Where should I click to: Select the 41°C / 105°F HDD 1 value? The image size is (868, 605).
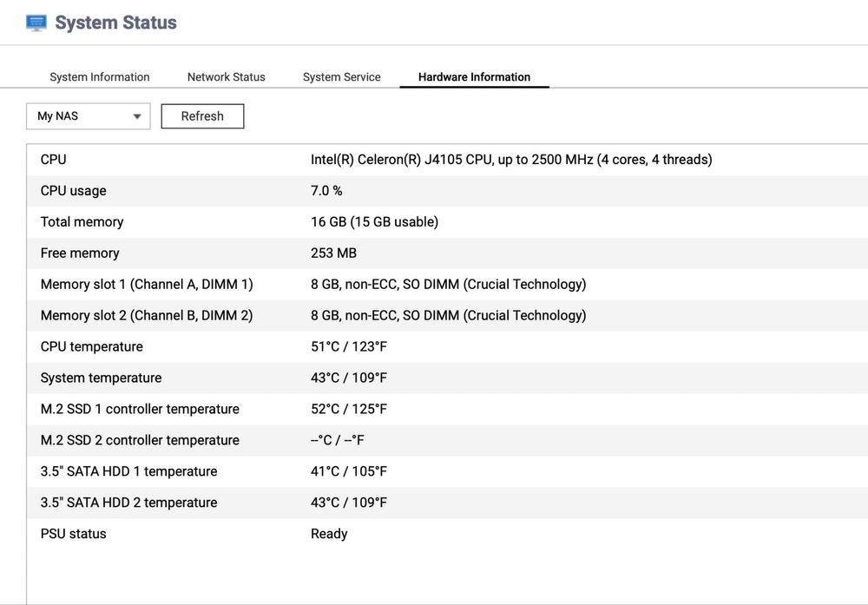pos(349,471)
